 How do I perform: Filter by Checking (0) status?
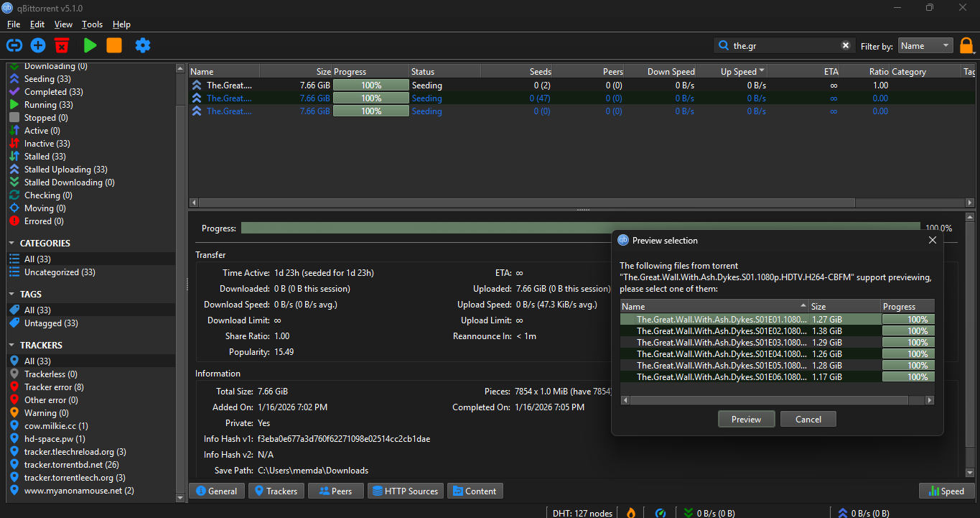48,195
